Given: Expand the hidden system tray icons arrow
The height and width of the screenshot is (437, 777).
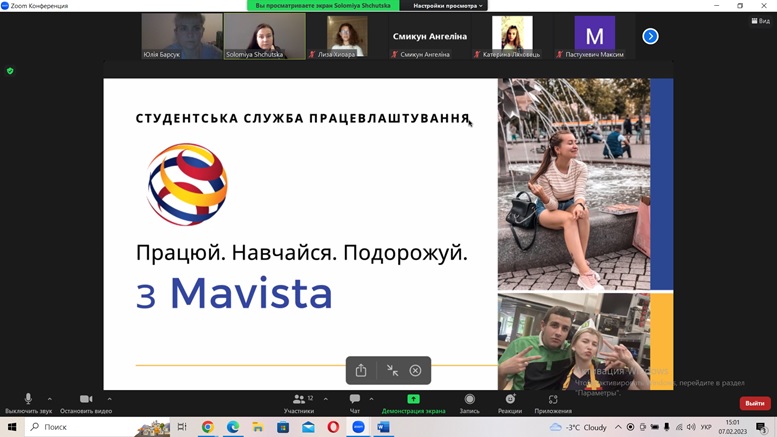Looking at the screenshot, I should [618, 427].
